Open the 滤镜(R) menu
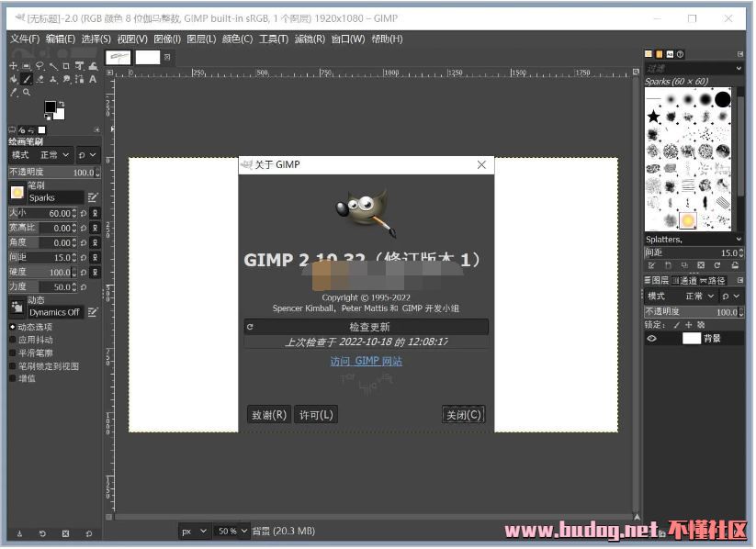 (310, 39)
